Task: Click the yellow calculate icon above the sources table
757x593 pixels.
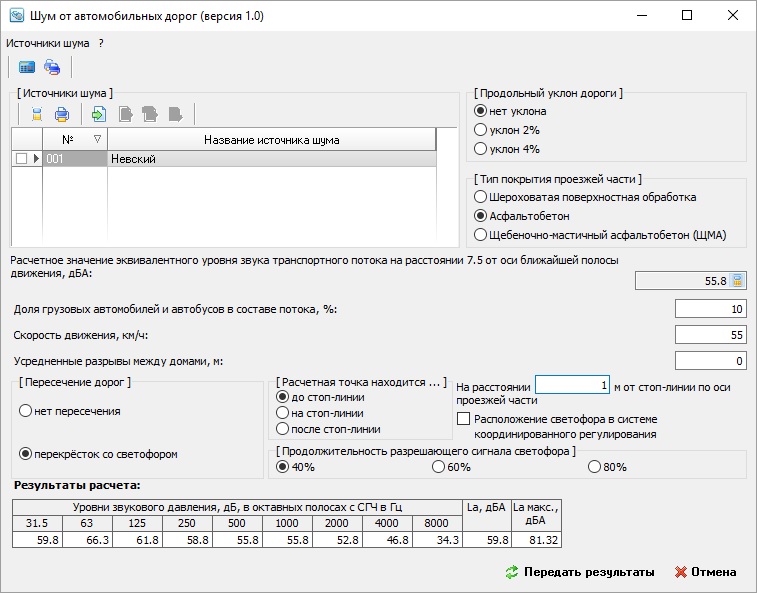Action: tap(37, 114)
